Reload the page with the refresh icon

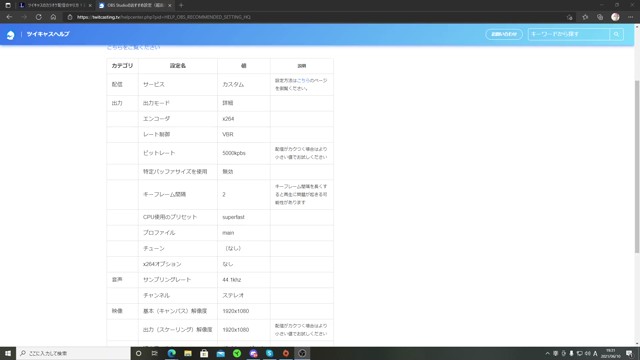38,17
